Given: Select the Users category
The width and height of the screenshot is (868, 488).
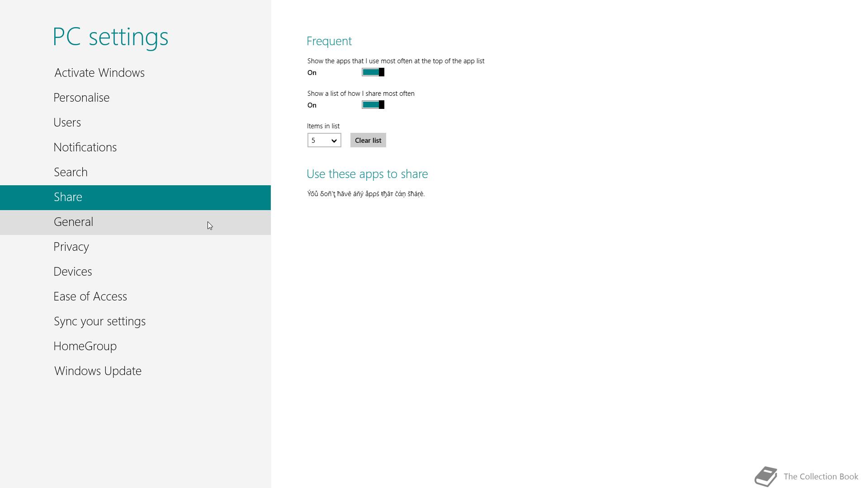Looking at the screenshot, I should pos(67,122).
